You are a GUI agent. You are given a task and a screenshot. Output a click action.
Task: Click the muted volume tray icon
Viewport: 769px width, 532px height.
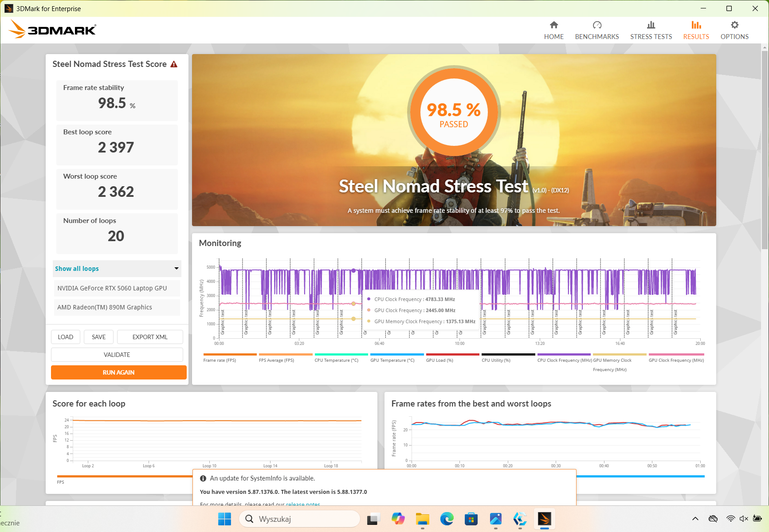tap(744, 519)
